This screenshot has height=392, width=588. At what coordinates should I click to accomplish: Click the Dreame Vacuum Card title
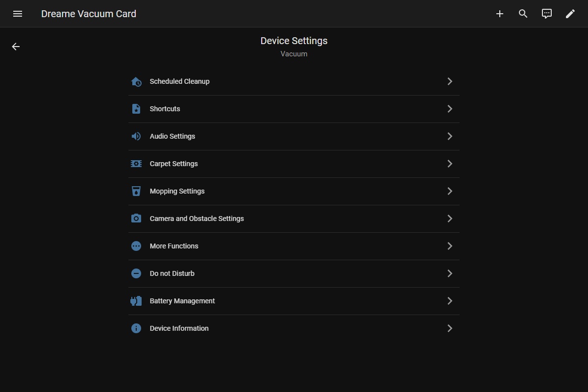tap(89, 14)
